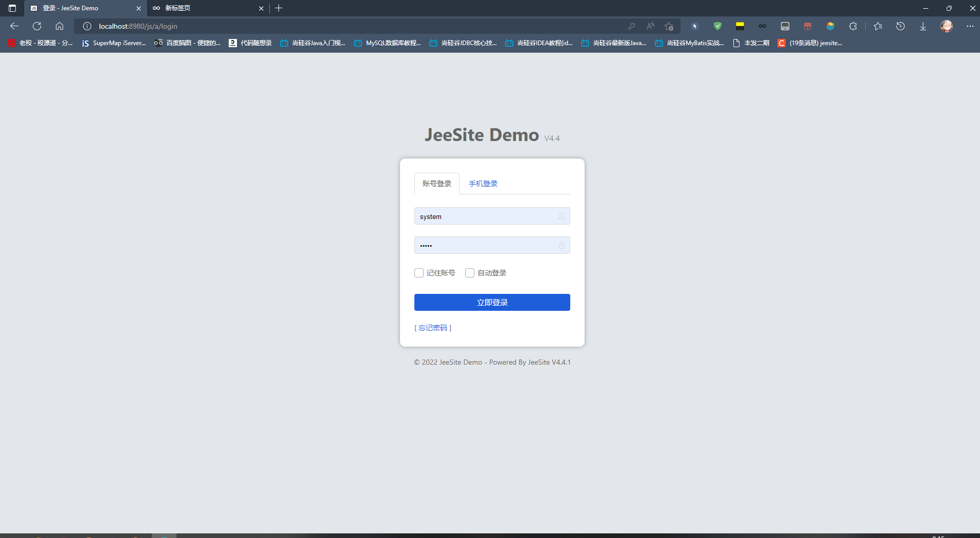Open the saved passwords key icon

tap(632, 26)
